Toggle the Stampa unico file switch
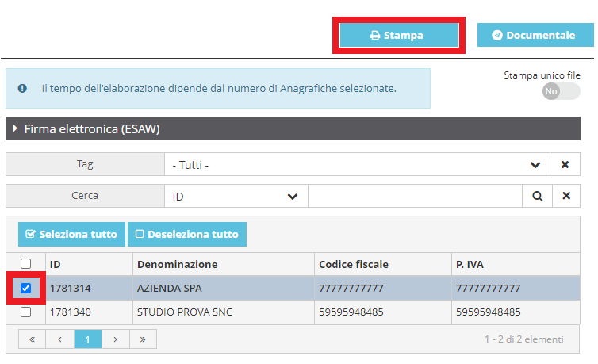This screenshot has width=598, height=364. (x=561, y=91)
